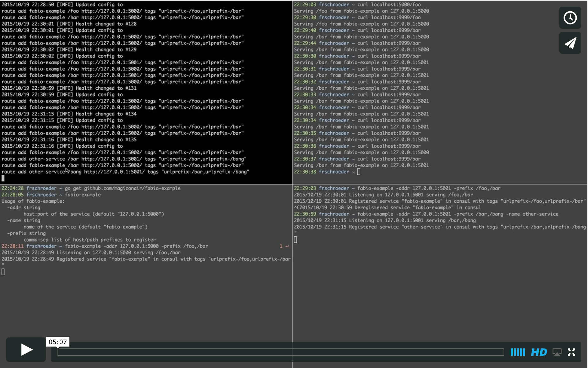Click the 22:29:03 fabio-example -addr 127.0.0.1:5001 command
Screen dimensions: 588x368
pos(397,188)
